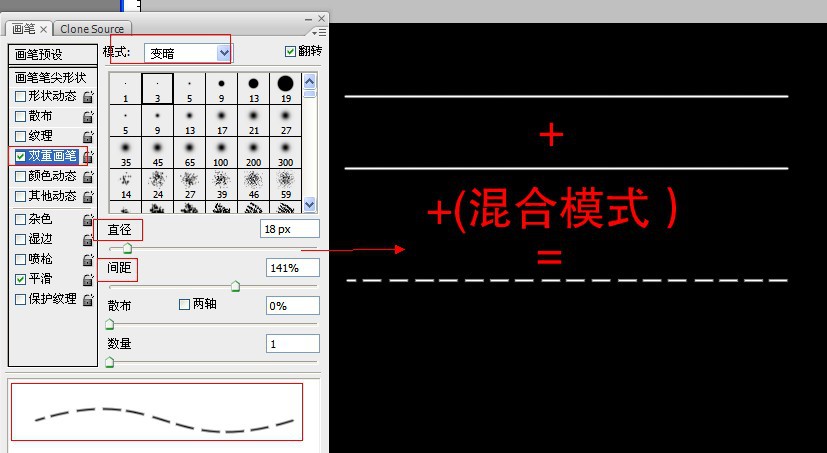Screen dimensions: 827x453
Task: Select the spatter 14 brush tip
Action: 126,185
